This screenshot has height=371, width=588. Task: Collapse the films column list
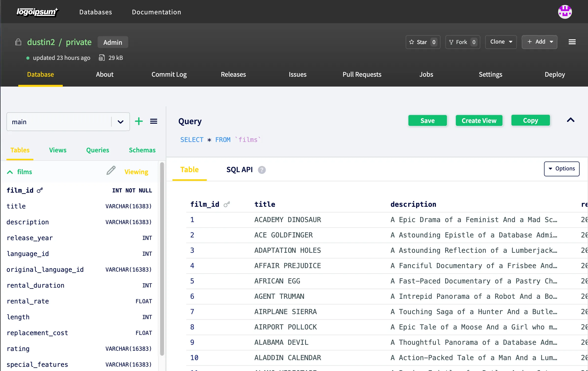tap(10, 172)
